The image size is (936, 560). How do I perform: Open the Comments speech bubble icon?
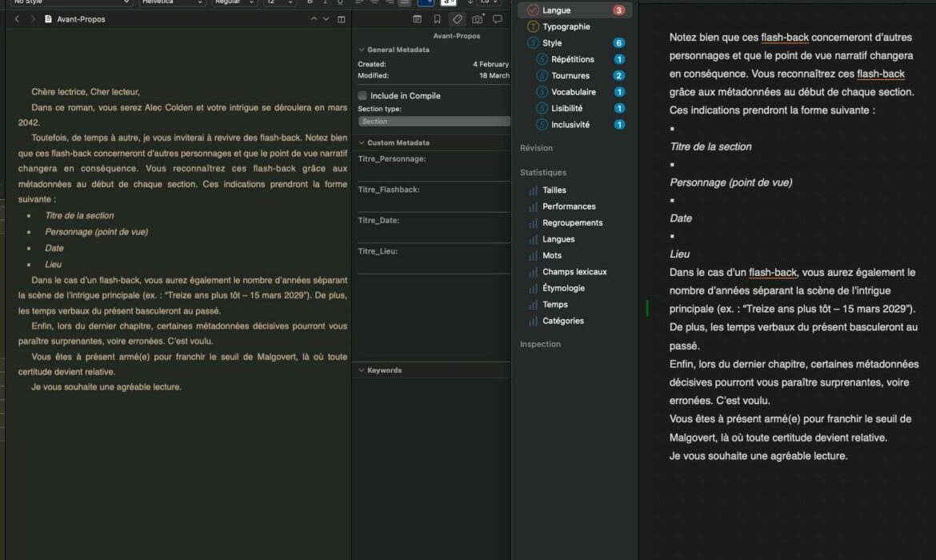(x=498, y=19)
